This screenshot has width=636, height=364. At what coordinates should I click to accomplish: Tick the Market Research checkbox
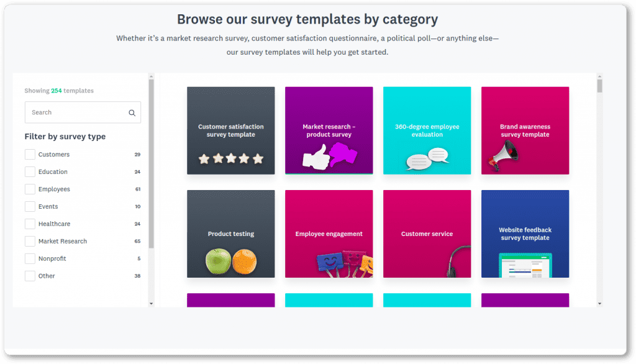click(x=30, y=242)
